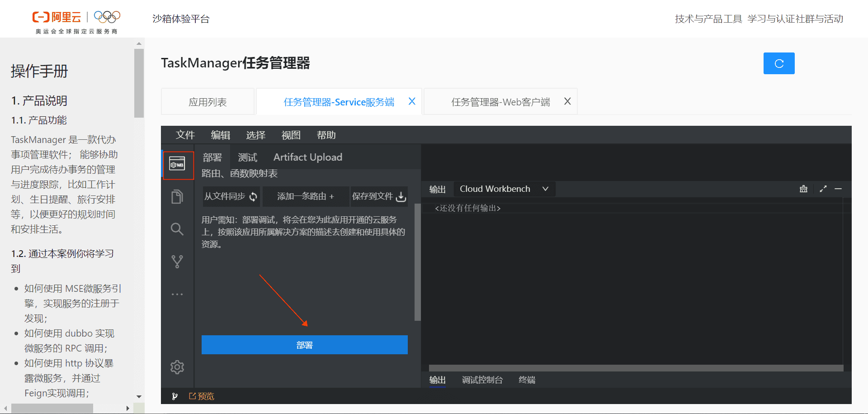
Task: Open the search icon in the activity bar
Action: point(177,229)
